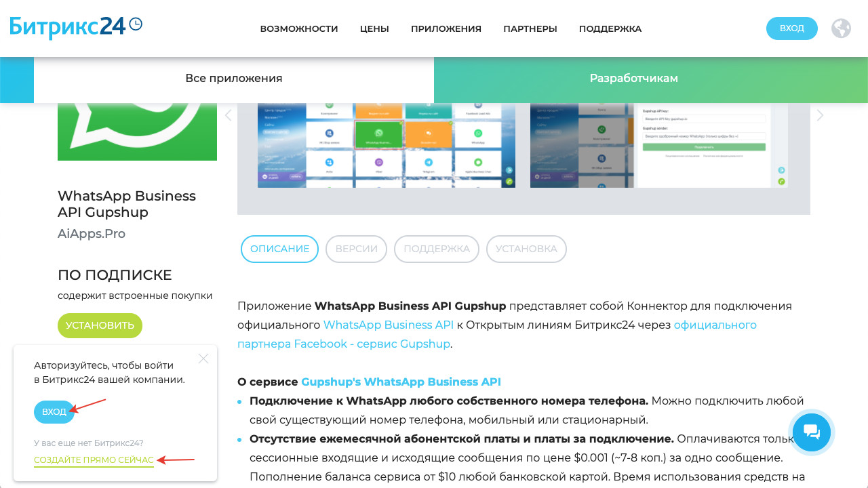Open the Gupshup's WhatsApp Business API link

click(401, 382)
